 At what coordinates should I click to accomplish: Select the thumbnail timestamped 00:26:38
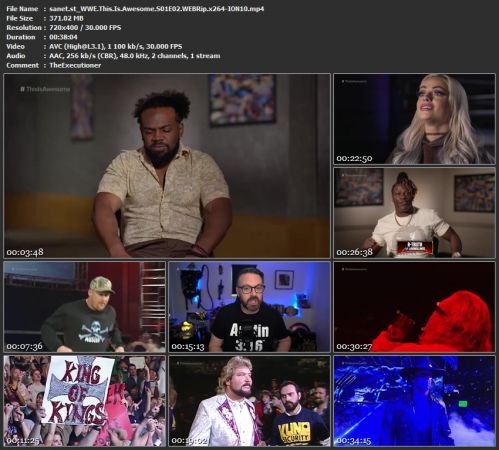coord(414,213)
